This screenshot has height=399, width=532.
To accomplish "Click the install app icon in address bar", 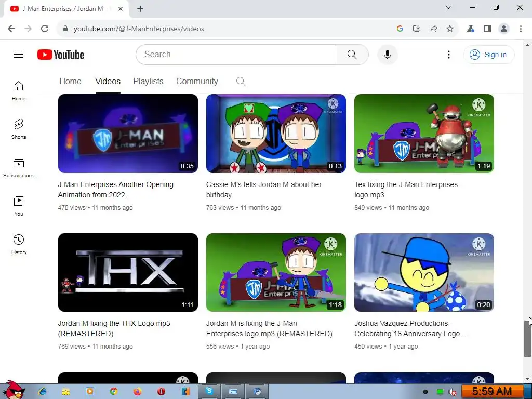I will point(416,29).
